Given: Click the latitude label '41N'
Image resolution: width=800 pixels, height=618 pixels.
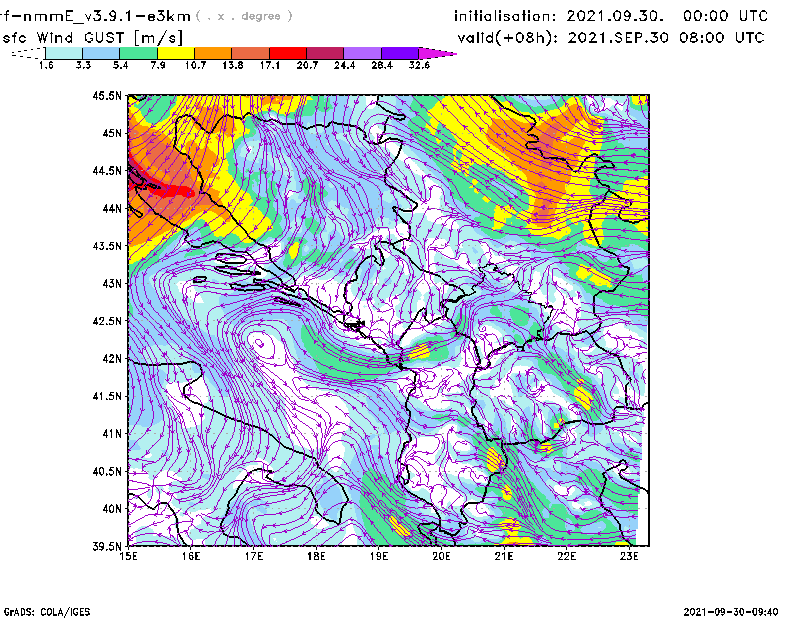Looking at the screenshot, I should 112,433.
